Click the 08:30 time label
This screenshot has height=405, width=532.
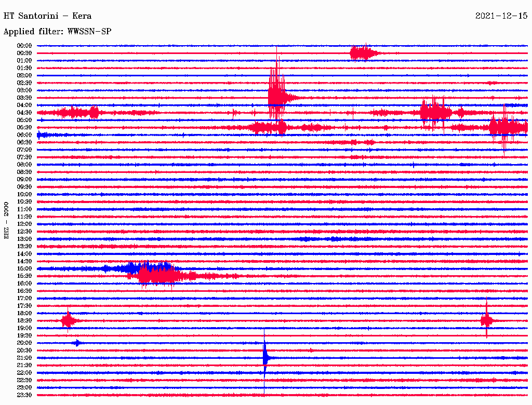point(24,172)
